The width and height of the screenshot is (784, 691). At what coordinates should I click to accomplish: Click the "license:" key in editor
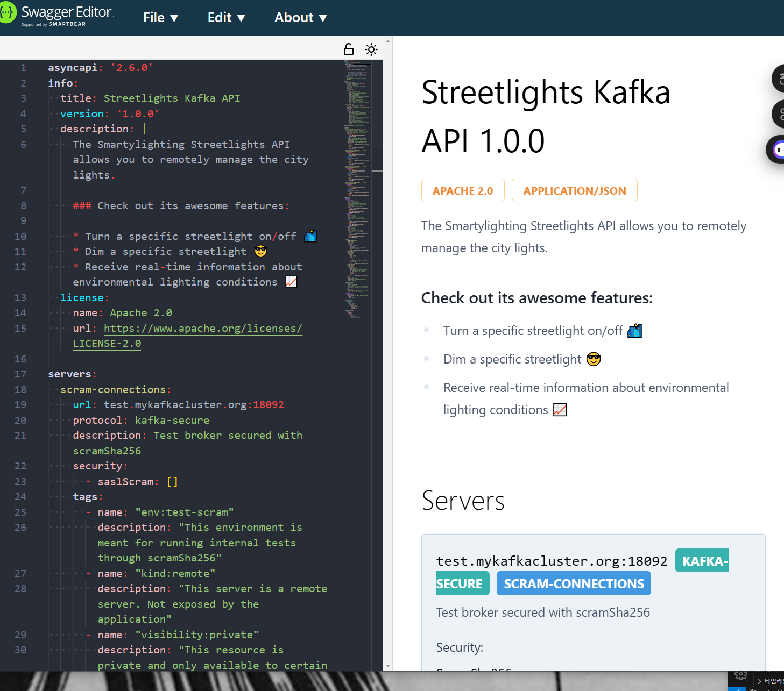84,298
